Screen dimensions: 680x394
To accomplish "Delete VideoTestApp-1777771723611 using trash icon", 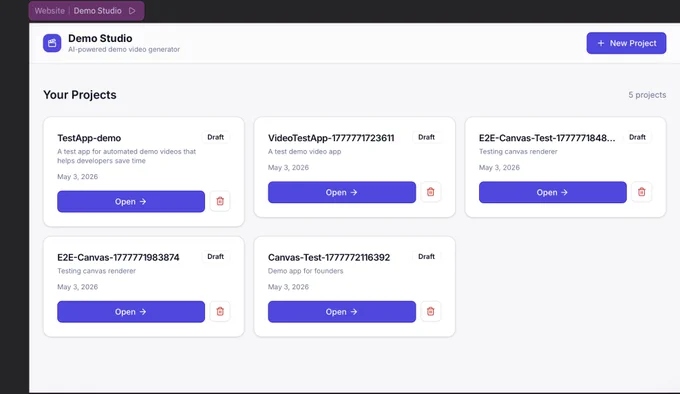I will click(x=431, y=192).
